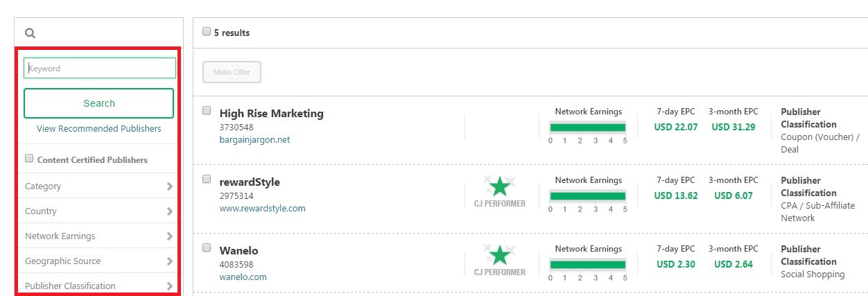
Task: Check the High Rise Marketing checkbox
Action: pyautogui.click(x=207, y=110)
